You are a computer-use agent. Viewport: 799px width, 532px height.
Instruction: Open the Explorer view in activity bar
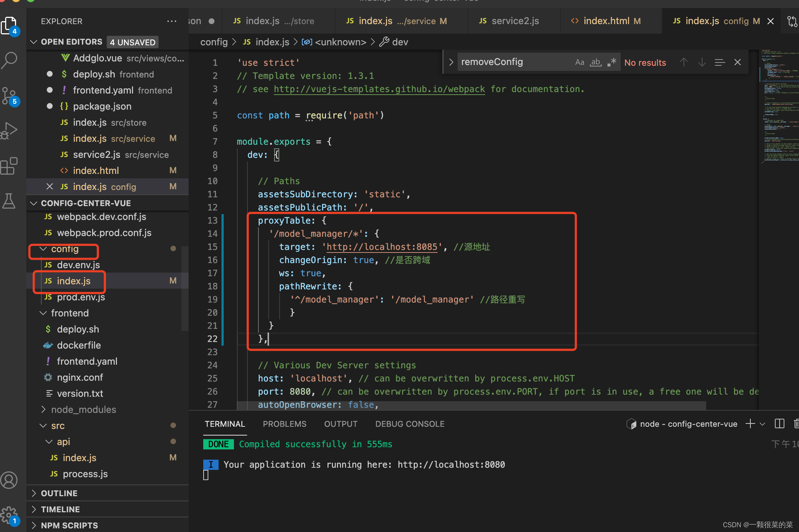(10, 26)
